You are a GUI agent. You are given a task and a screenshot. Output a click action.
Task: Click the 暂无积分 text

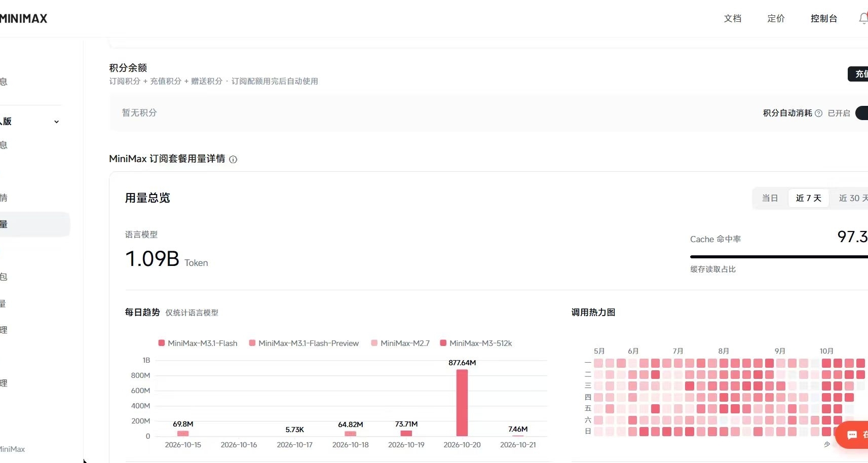139,112
